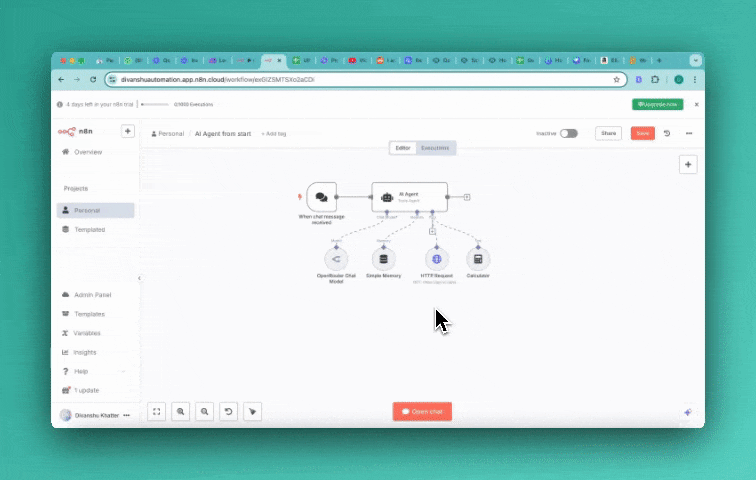Open a new browser tab with plus

[659, 60]
